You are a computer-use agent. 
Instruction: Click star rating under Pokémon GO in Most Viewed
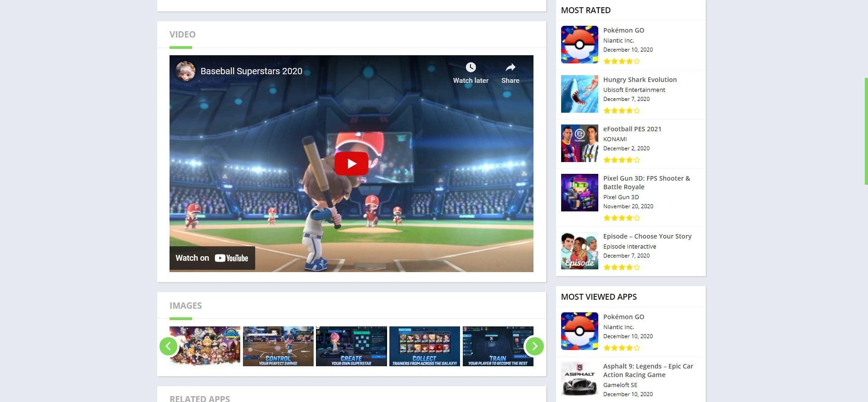tap(622, 348)
